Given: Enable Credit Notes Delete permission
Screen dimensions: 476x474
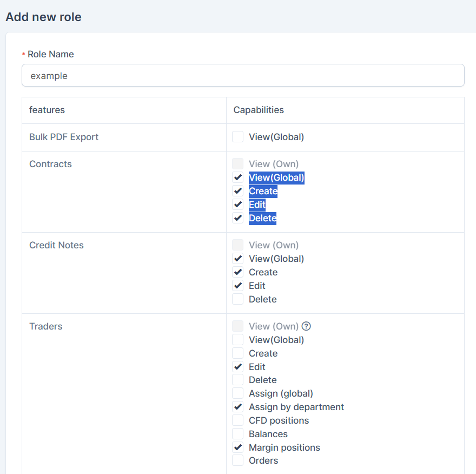Looking at the screenshot, I should point(238,299).
